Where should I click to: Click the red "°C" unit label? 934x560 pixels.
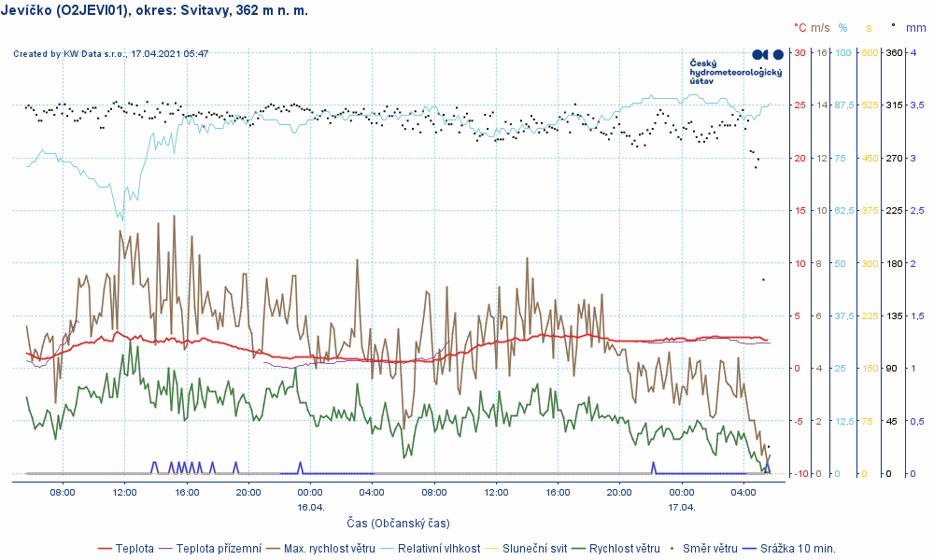pyautogui.click(x=800, y=28)
